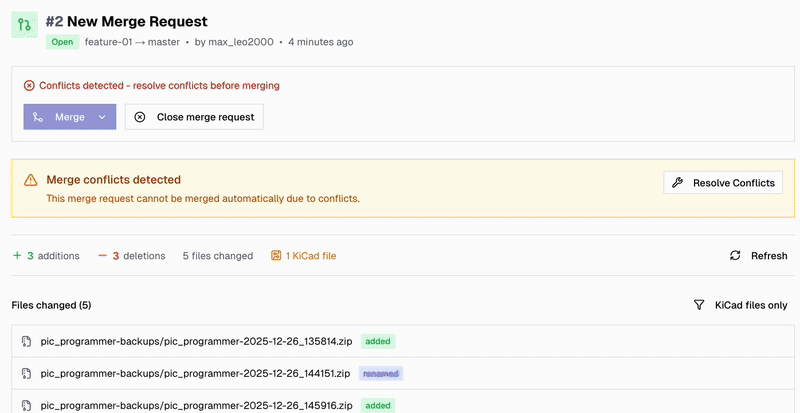Screen dimensions: 800x413
Task: Click author name max_leo2000
Action: [x=241, y=42]
